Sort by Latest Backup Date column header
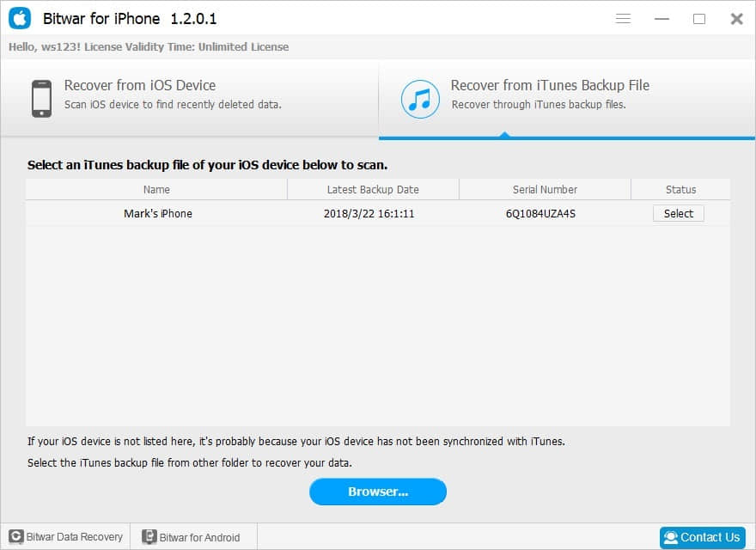 373,190
